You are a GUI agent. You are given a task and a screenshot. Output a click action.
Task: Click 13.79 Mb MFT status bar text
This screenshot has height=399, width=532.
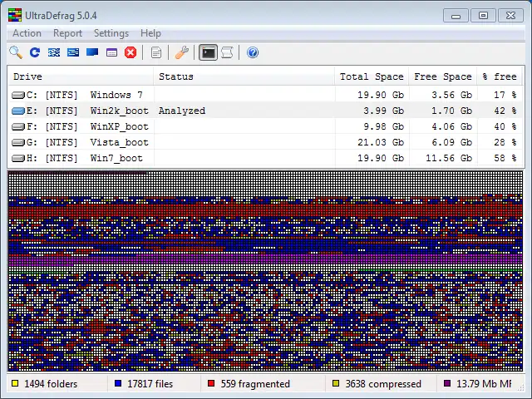484,384
